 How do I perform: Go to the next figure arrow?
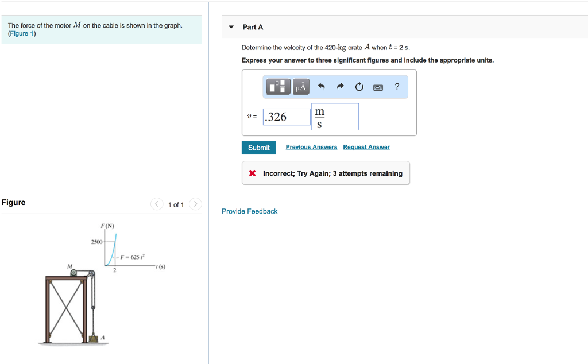click(x=195, y=204)
